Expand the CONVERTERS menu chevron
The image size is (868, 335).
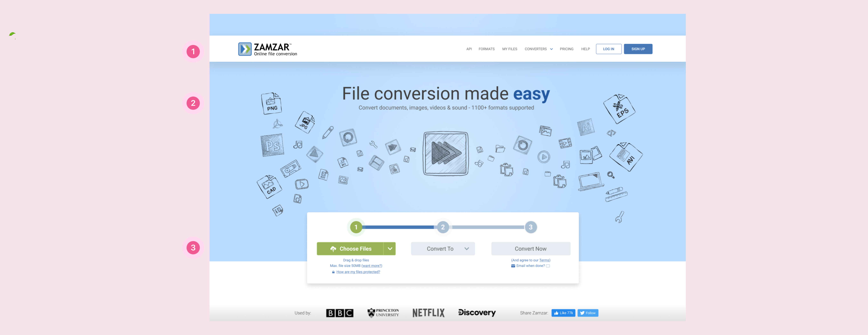click(x=552, y=49)
